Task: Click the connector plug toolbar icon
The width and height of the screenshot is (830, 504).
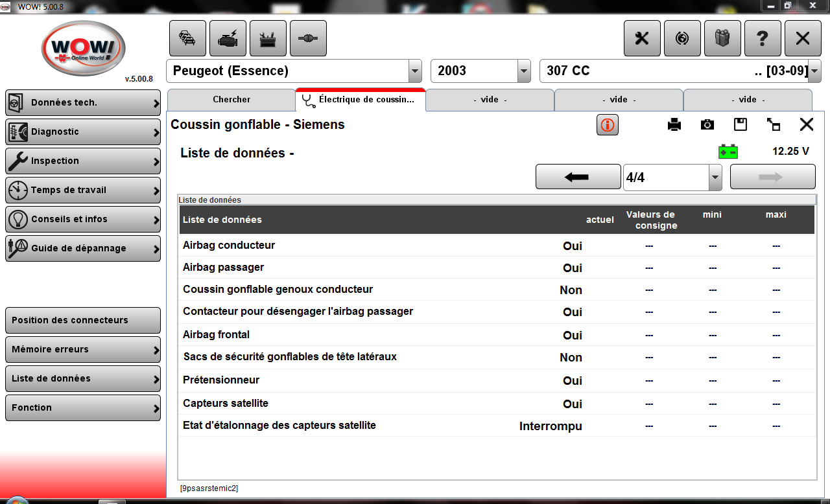Action: (308, 38)
